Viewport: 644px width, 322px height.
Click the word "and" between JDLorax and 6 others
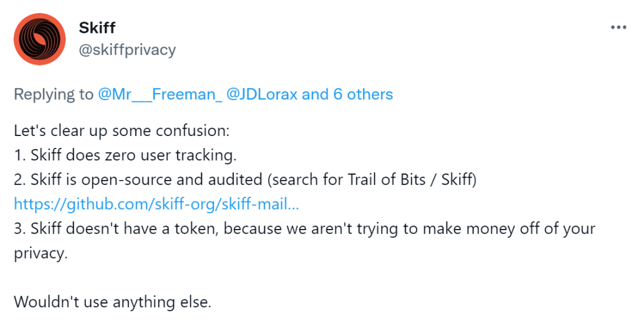[315, 94]
